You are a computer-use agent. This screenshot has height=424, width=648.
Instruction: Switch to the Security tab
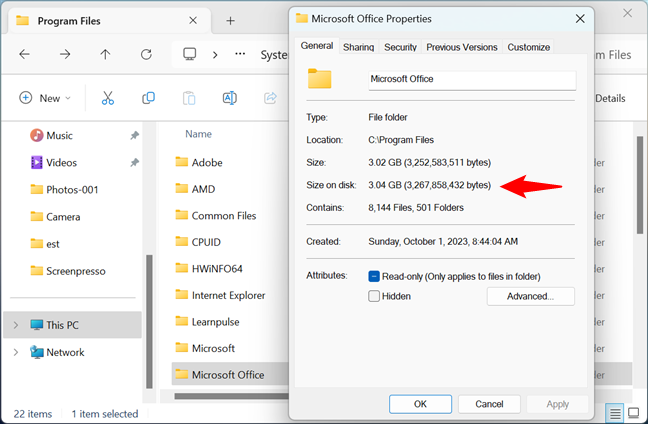tap(400, 47)
